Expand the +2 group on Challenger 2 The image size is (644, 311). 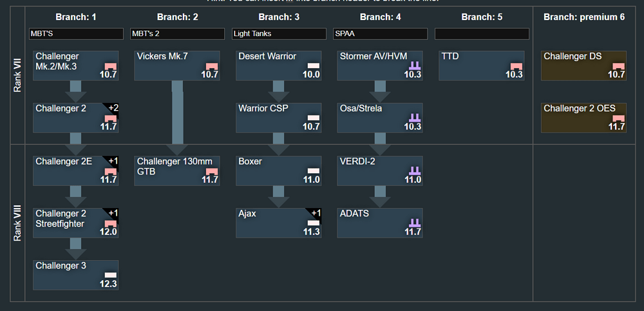pyautogui.click(x=113, y=108)
